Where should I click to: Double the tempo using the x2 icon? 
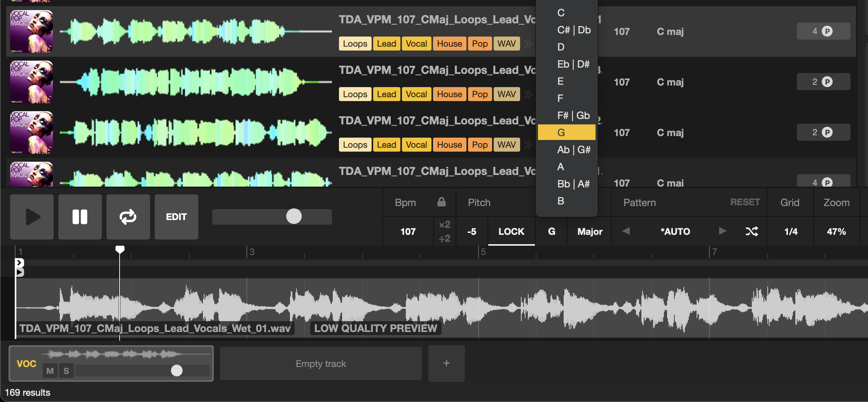pyautogui.click(x=444, y=225)
